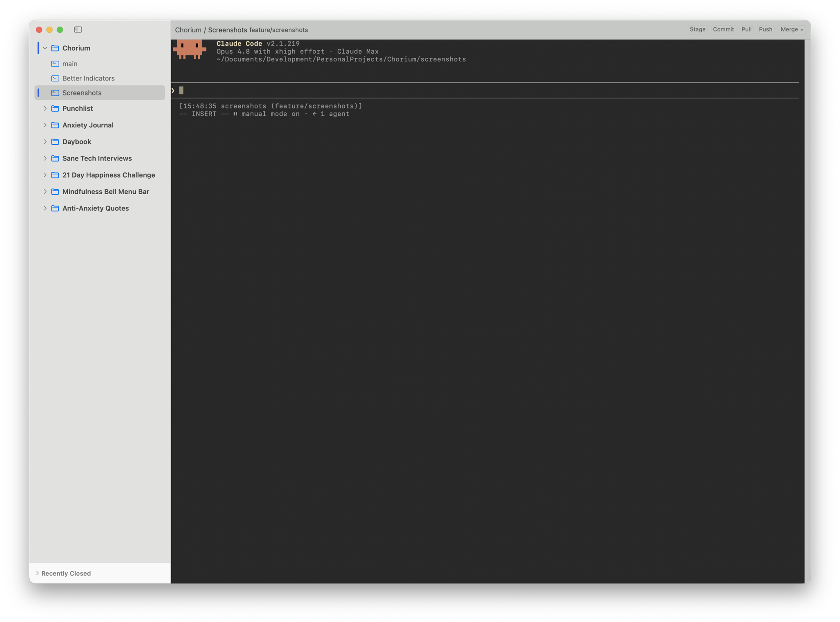Click the feature/screenshots branch label

(x=279, y=30)
